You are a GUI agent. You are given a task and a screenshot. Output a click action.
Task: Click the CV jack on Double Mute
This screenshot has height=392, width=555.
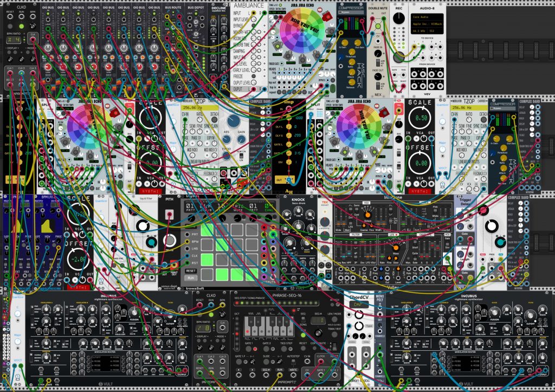tap(378, 40)
